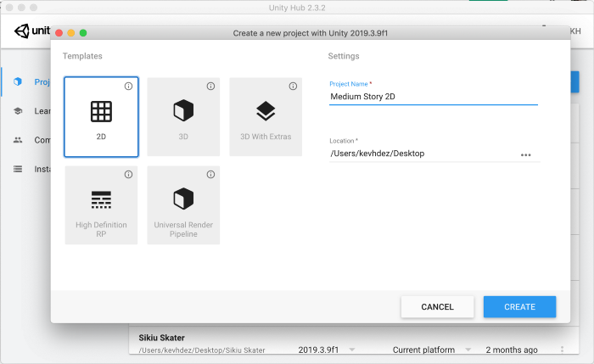This screenshot has height=364, width=594.
Task: Click the 2 months ago timestamp
Action: [x=512, y=350]
